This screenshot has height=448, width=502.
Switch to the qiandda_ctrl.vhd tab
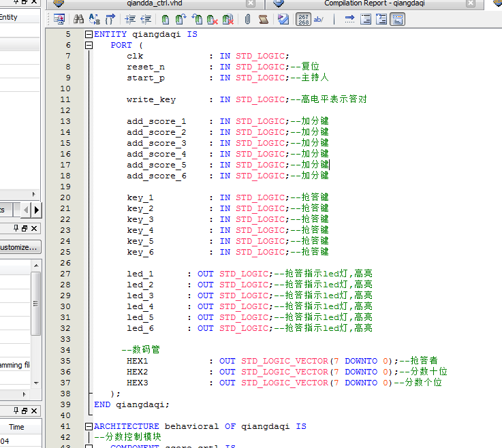click(154, 3)
